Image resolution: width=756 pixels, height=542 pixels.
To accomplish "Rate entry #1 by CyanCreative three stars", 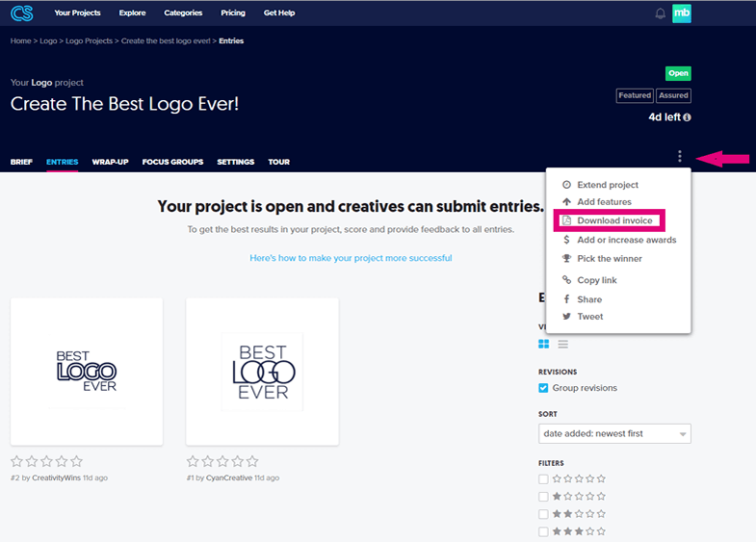I will coord(222,461).
